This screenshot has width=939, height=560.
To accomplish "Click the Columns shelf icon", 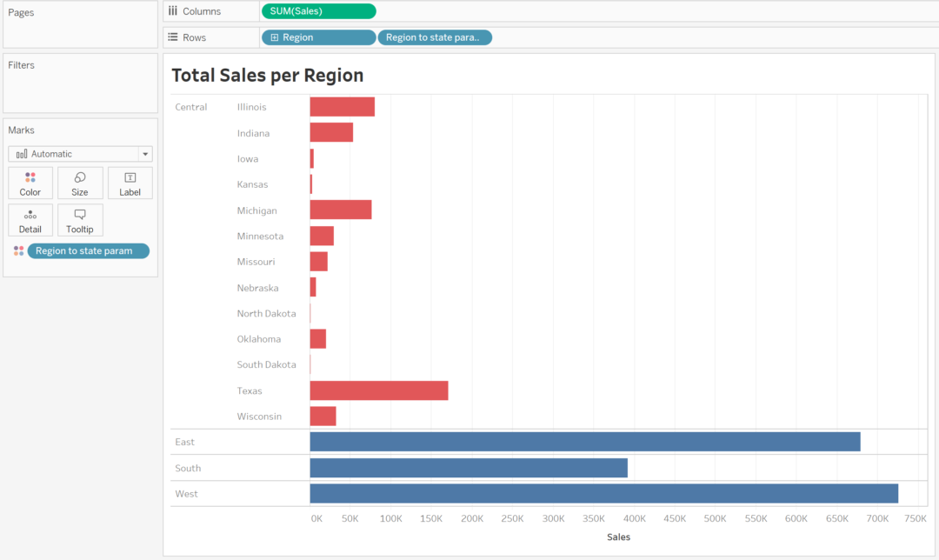I will click(172, 11).
